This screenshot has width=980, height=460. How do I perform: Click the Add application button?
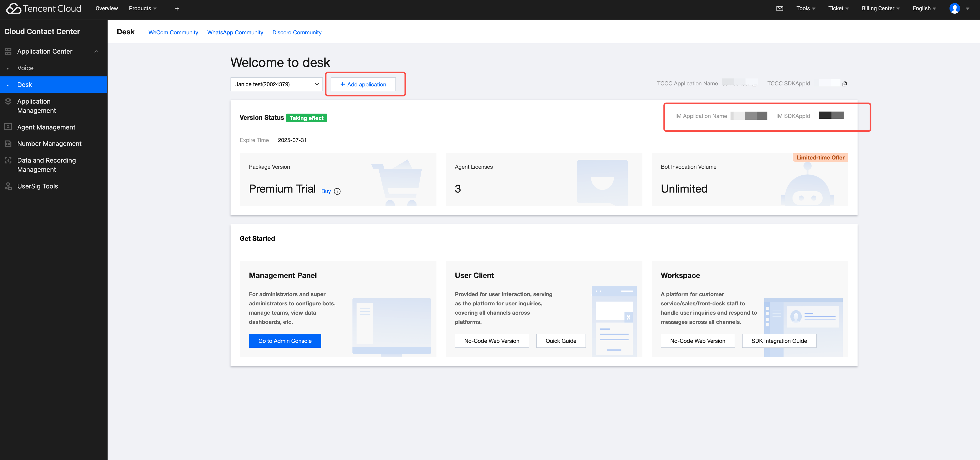click(363, 85)
